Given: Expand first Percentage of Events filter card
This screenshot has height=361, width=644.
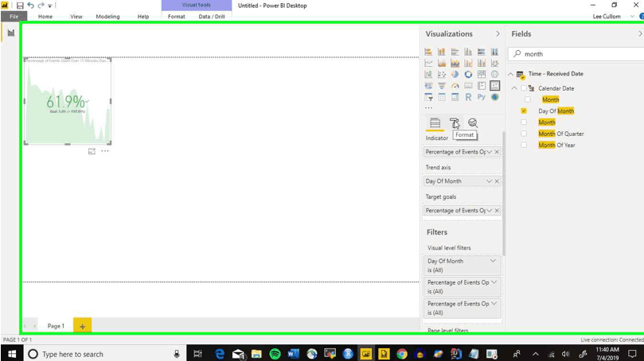Looking at the screenshot, I should 494,282.
